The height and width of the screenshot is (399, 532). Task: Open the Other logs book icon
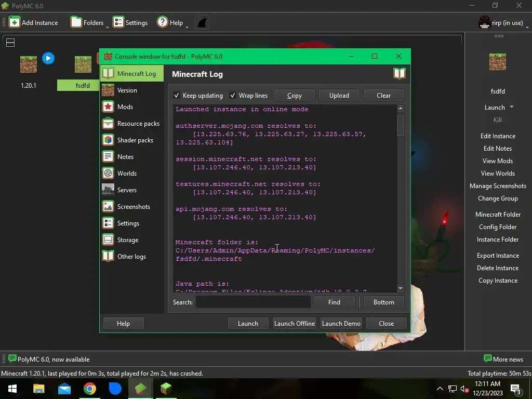[108, 256]
